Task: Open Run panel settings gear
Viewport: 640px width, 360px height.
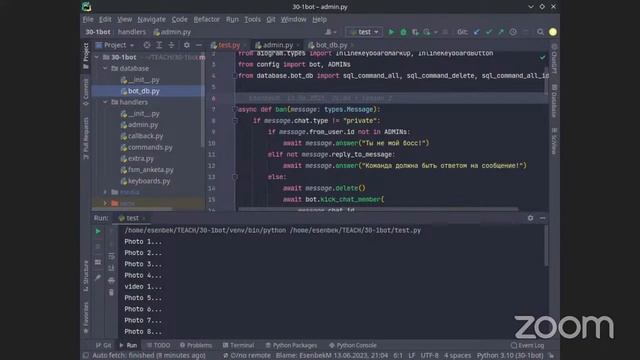Action: [530, 218]
